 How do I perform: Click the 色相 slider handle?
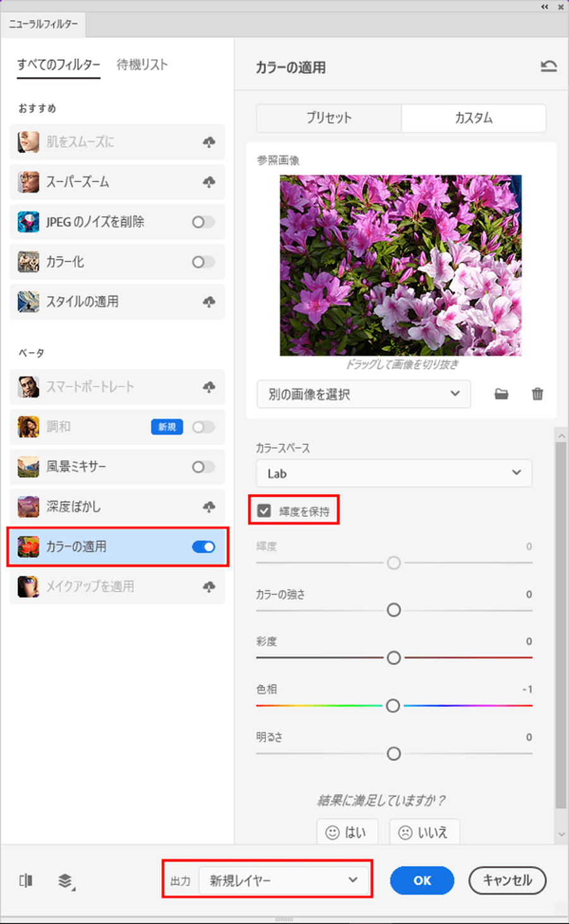tap(393, 706)
